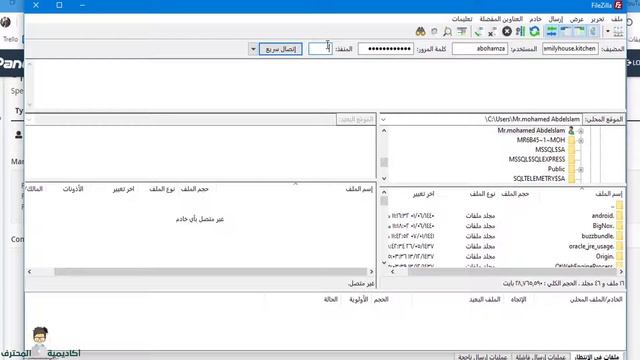Sort local files by إسم الملف column

pyautogui.click(x=608, y=194)
